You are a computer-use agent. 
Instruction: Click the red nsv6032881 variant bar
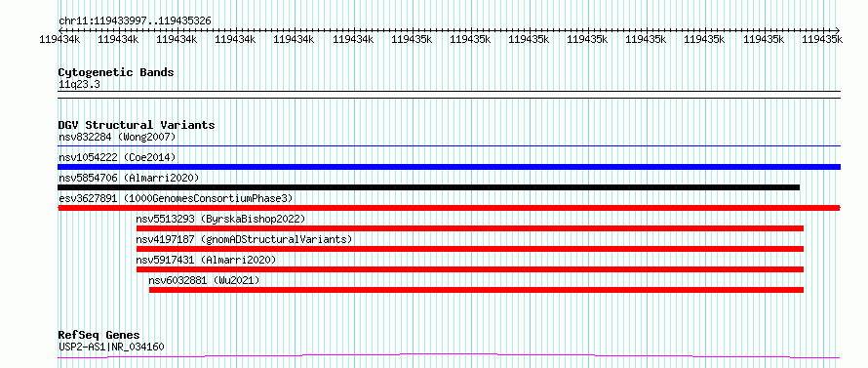pyautogui.click(x=476, y=290)
